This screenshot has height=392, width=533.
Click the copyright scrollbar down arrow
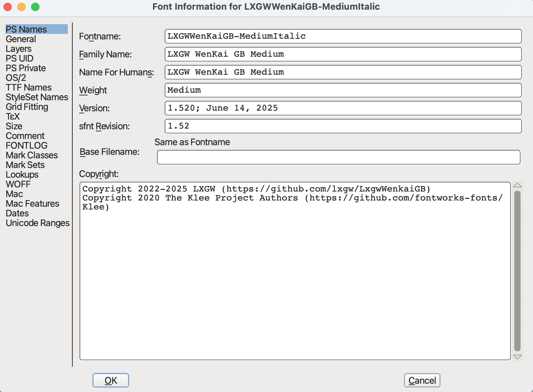pos(517,357)
